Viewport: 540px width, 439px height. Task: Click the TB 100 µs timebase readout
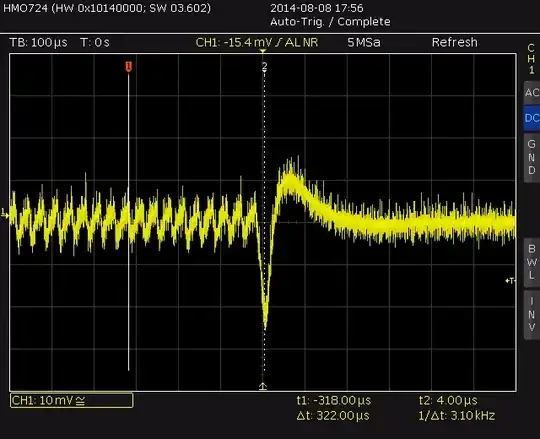(39, 43)
